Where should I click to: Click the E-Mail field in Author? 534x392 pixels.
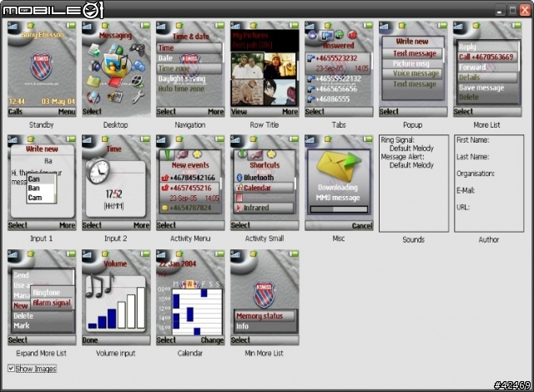466,190
